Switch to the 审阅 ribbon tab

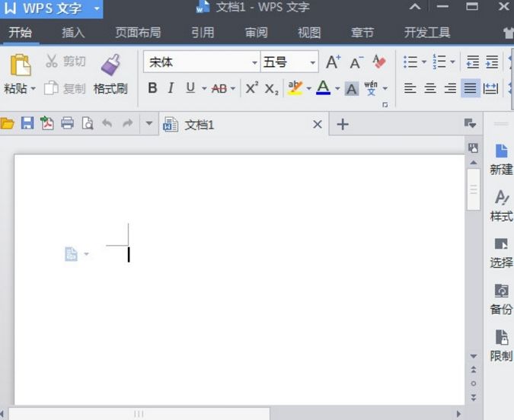[257, 33]
